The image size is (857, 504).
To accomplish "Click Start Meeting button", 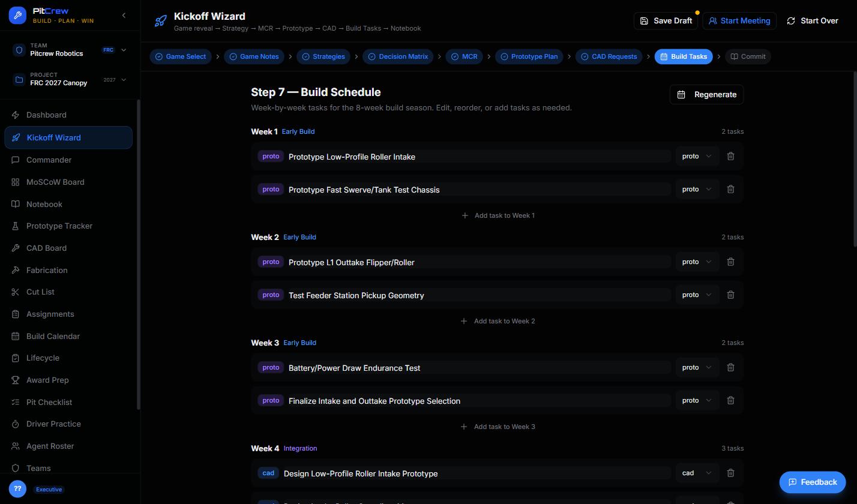I will [739, 20].
